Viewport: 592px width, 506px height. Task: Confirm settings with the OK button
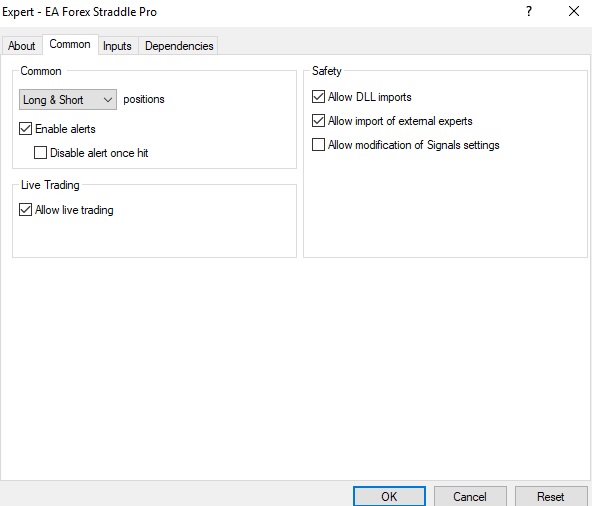pos(389,496)
